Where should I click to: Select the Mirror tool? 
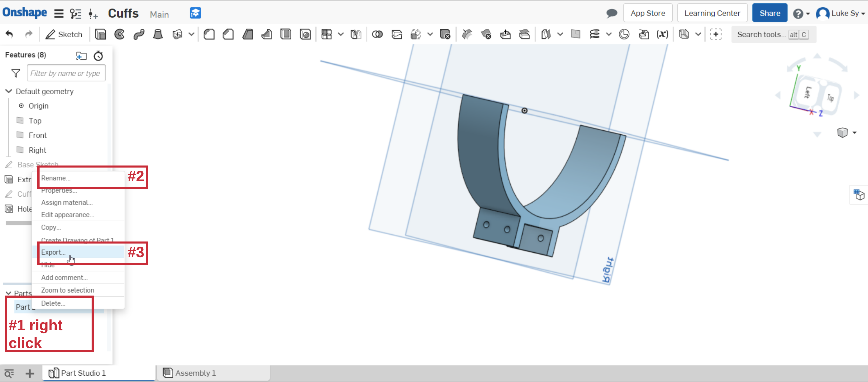tap(356, 34)
